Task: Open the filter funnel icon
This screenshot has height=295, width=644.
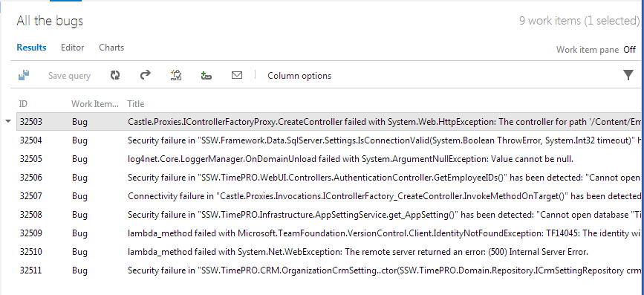Action: (x=628, y=75)
